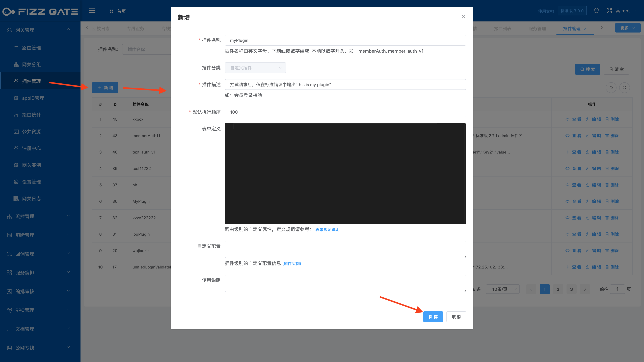644x362 pixels.
Task: View the xxbox row with 查看
Action: click(573, 119)
